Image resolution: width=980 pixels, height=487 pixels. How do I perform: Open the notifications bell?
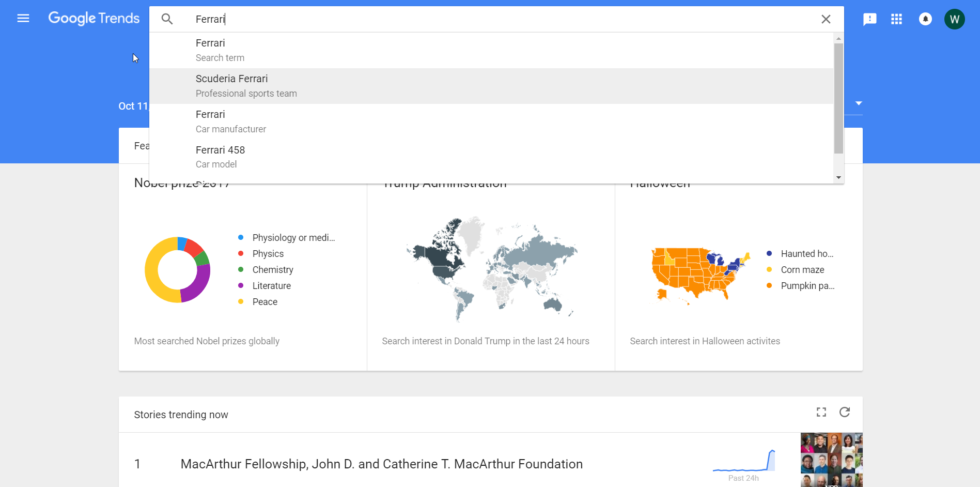[925, 19]
